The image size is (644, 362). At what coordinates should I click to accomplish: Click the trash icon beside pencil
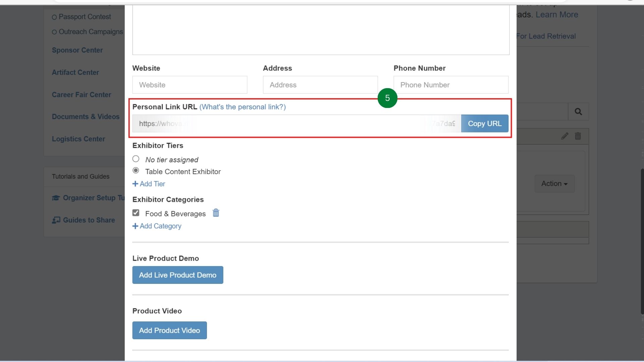[578, 136]
